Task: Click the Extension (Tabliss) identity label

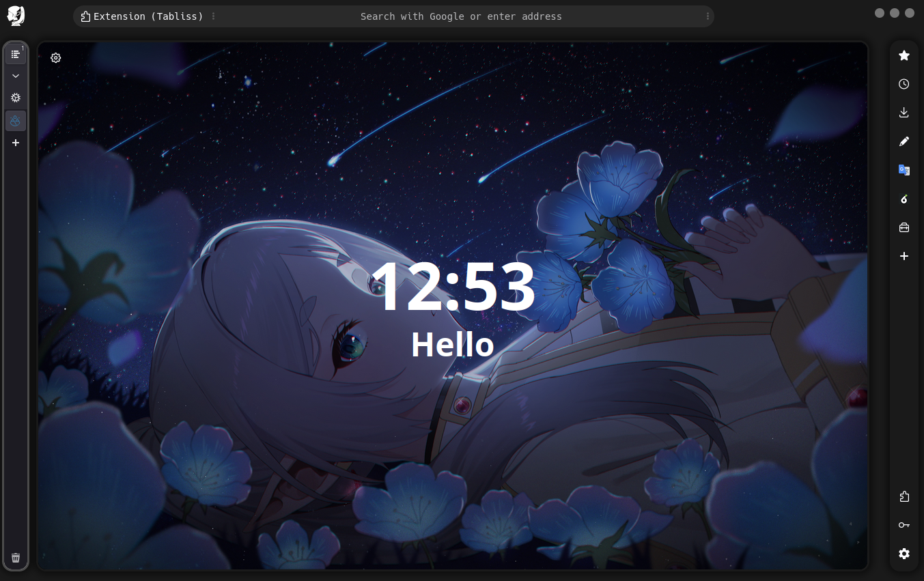Action: (x=148, y=16)
